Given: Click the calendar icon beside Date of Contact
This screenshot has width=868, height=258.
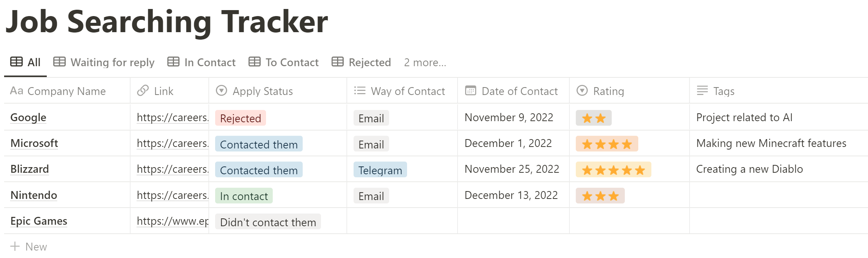Looking at the screenshot, I should click(471, 90).
